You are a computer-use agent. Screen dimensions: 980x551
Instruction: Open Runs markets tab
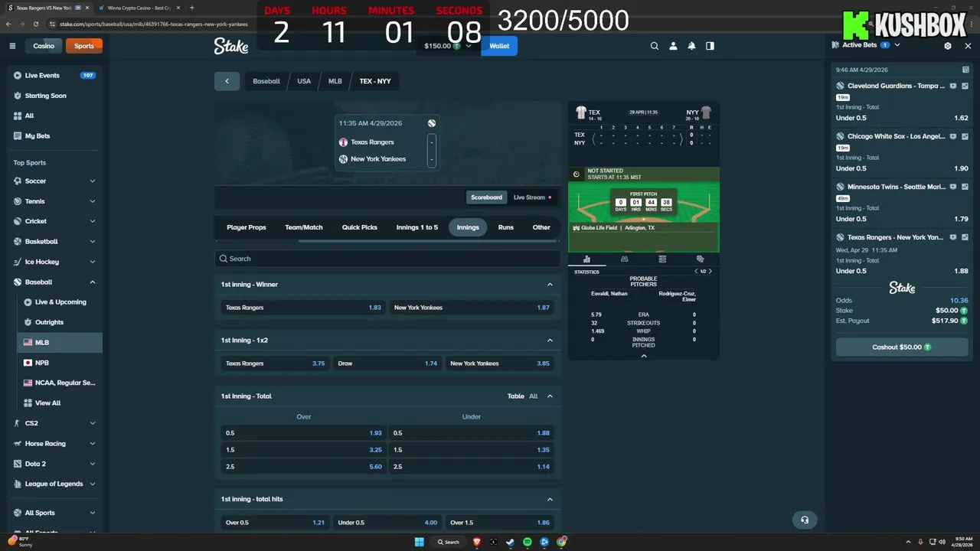[506, 227]
